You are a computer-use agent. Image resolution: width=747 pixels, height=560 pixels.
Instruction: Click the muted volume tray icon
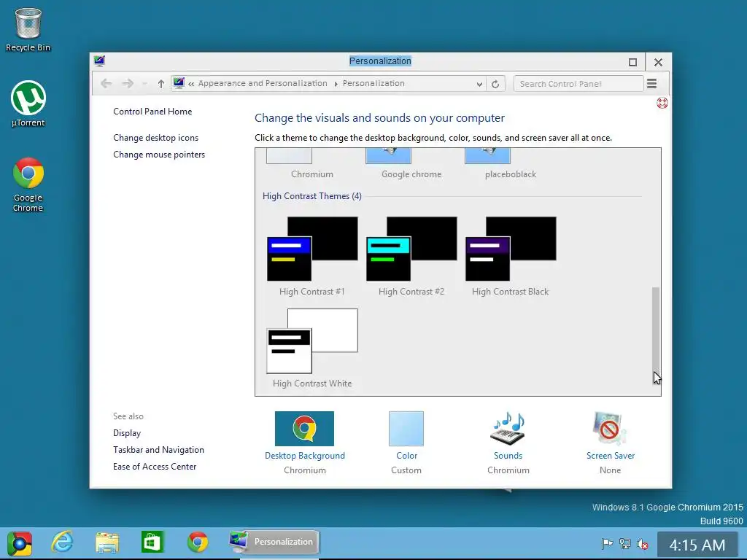643,544
